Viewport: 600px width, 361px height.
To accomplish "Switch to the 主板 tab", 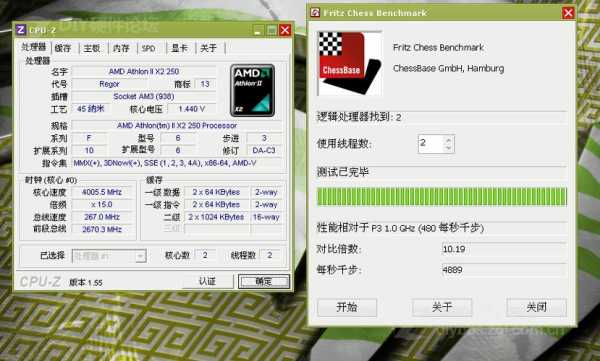I will click(92, 48).
